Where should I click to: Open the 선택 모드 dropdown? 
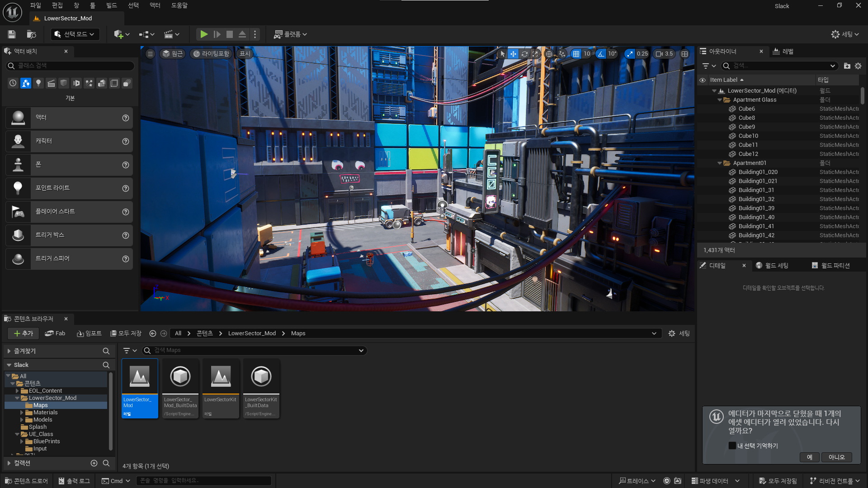coord(75,34)
